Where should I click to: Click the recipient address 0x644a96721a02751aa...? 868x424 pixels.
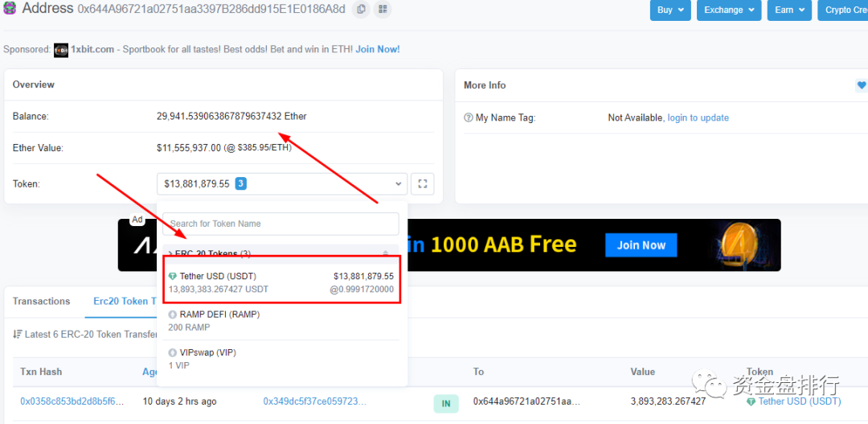click(x=526, y=401)
